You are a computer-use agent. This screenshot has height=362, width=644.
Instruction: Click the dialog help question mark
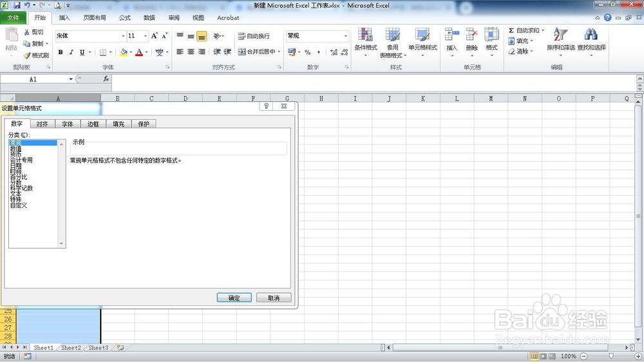pyautogui.click(x=266, y=106)
